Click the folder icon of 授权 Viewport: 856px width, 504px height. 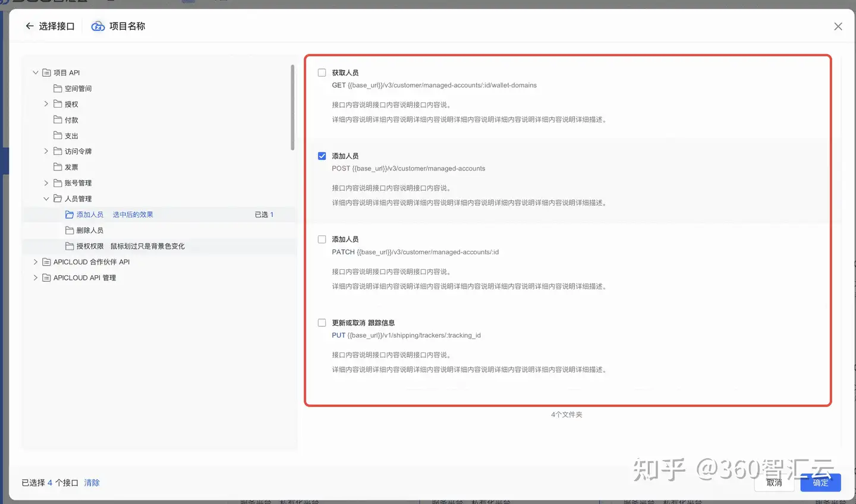58,104
